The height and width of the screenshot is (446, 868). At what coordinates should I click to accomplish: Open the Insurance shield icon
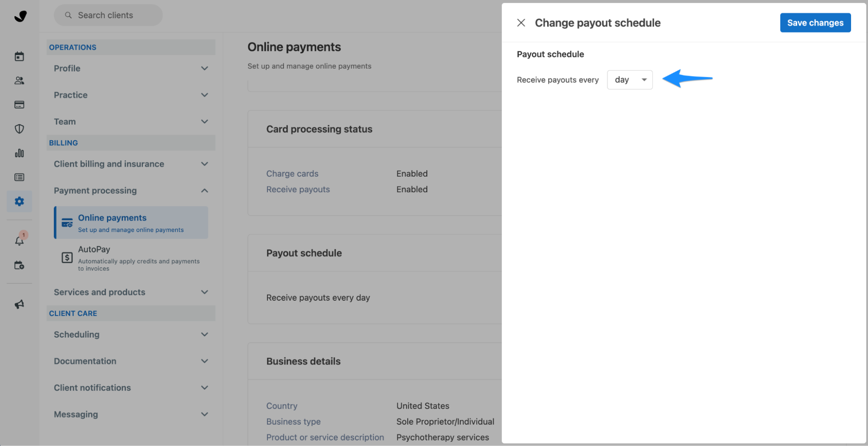(19, 128)
